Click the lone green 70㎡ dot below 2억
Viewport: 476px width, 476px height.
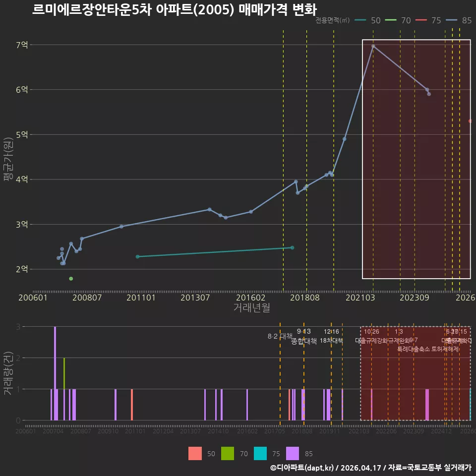(x=71, y=279)
